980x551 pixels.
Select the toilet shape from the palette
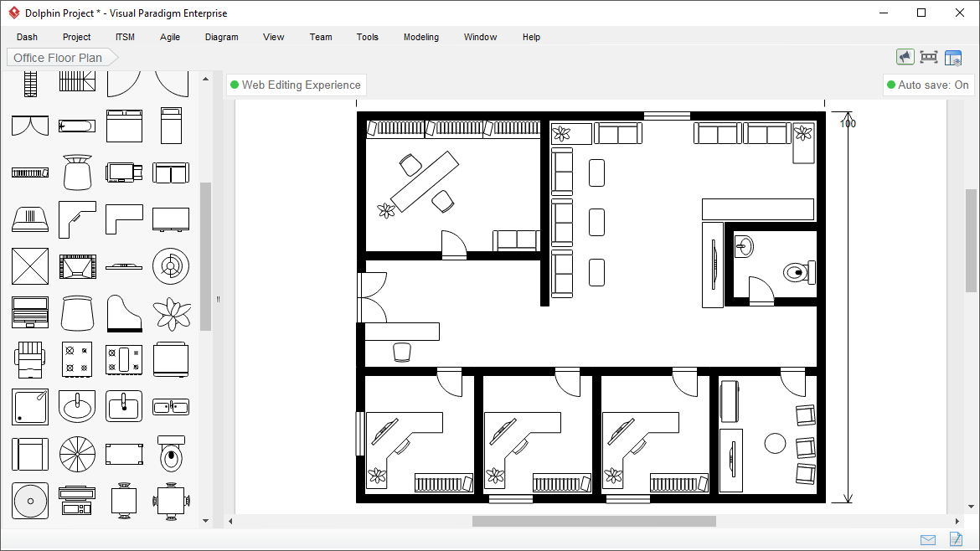(171, 454)
